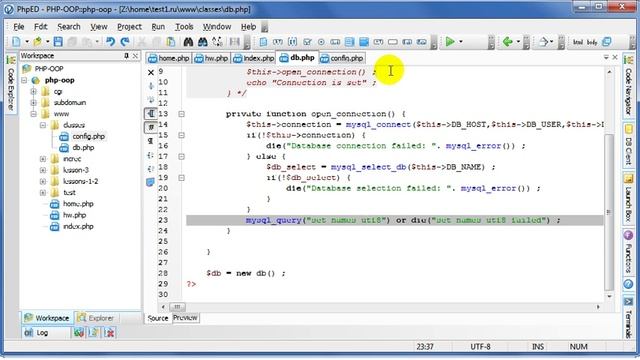The width and height of the screenshot is (640, 360).
Task: Open the Code Navigator side panel
Action: (x=628, y=86)
